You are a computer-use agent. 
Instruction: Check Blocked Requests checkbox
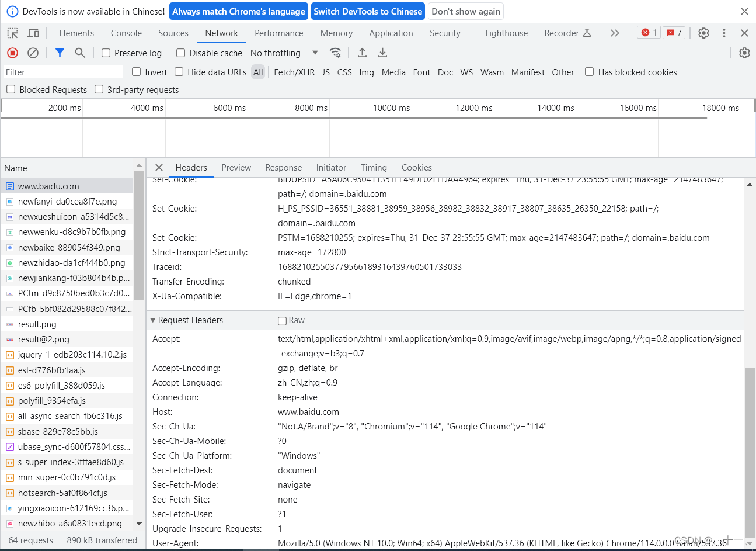tap(11, 89)
